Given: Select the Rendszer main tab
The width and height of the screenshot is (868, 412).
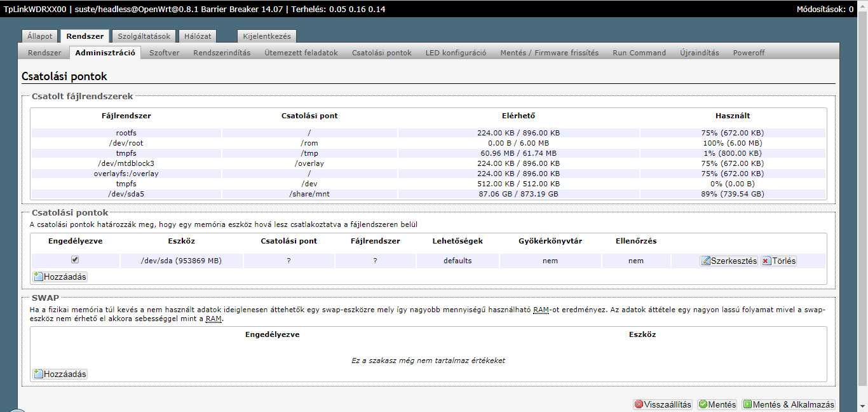Looking at the screenshot, I should (x=85, y=36).
